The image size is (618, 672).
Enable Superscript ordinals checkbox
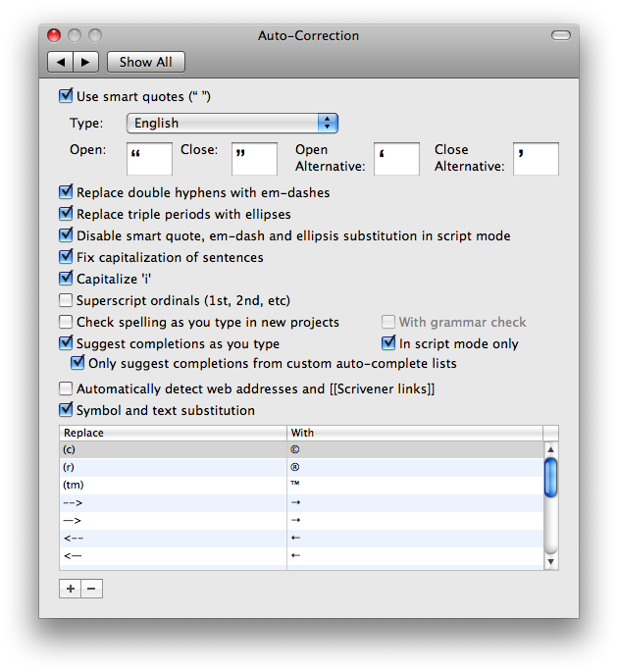[67, 300]
